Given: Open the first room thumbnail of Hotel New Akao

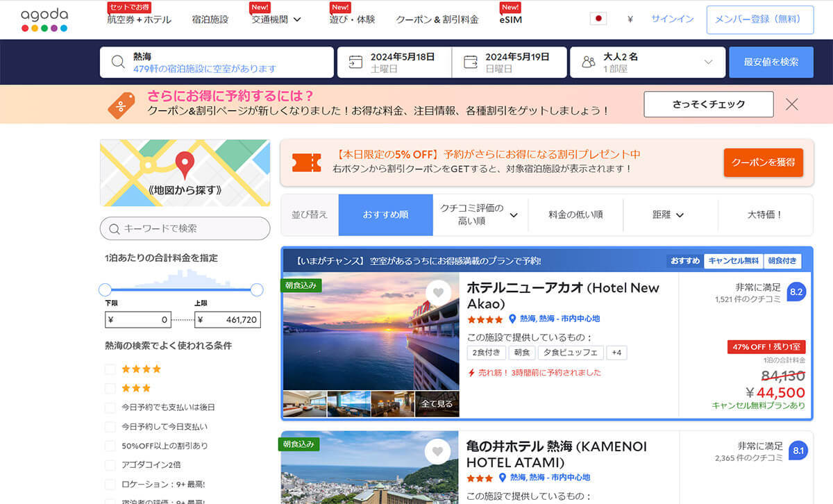Looking at the screenshot, I should tap(304, 404).
